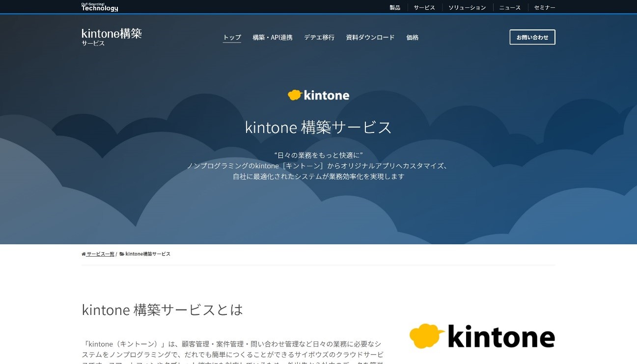Open the kintone構築サービス site logo
Viewport: 637px width, 364px height.
point(111,37)
